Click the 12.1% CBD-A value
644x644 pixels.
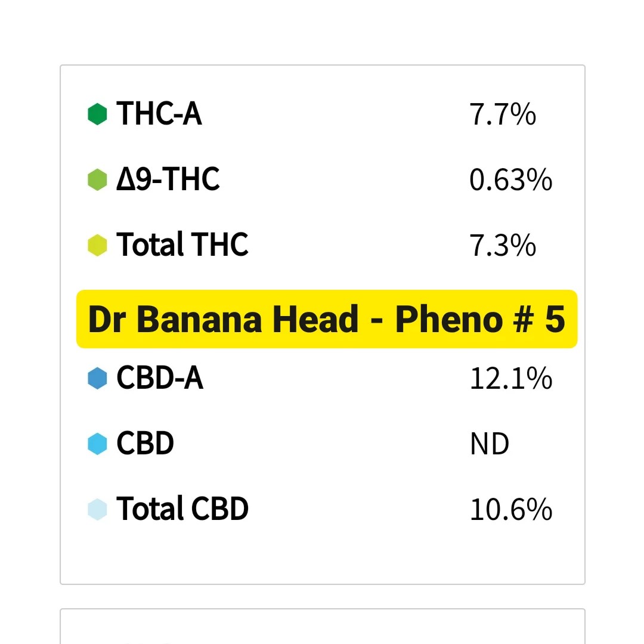pos(510,379)
